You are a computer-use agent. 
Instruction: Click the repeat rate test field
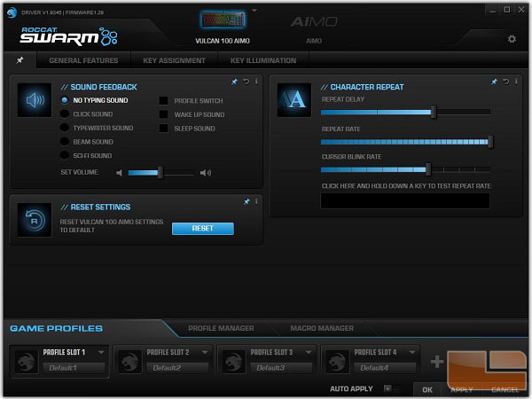pos(405,201)
